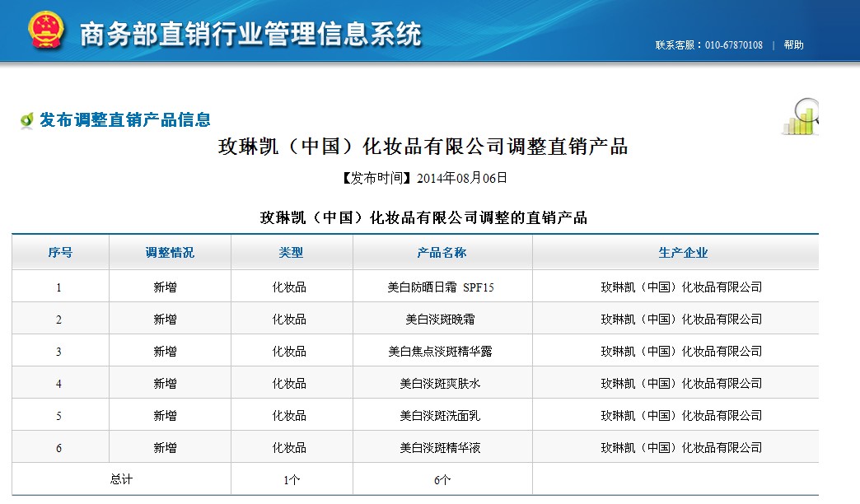The width and height of the screenshot is (860, 504).
Task: Click 化妆品 type in the 美白淡斑洗面乳 row
Action: [x=290, y=416]
